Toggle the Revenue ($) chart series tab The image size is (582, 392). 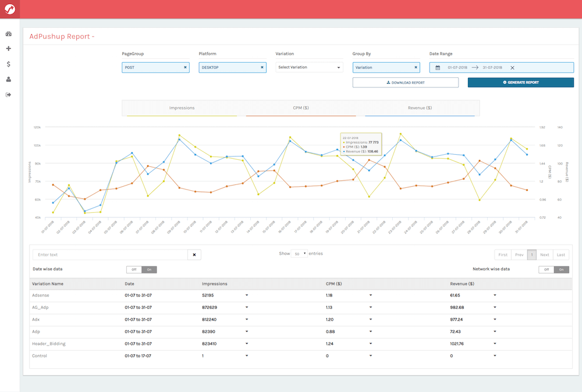[420, 108]
